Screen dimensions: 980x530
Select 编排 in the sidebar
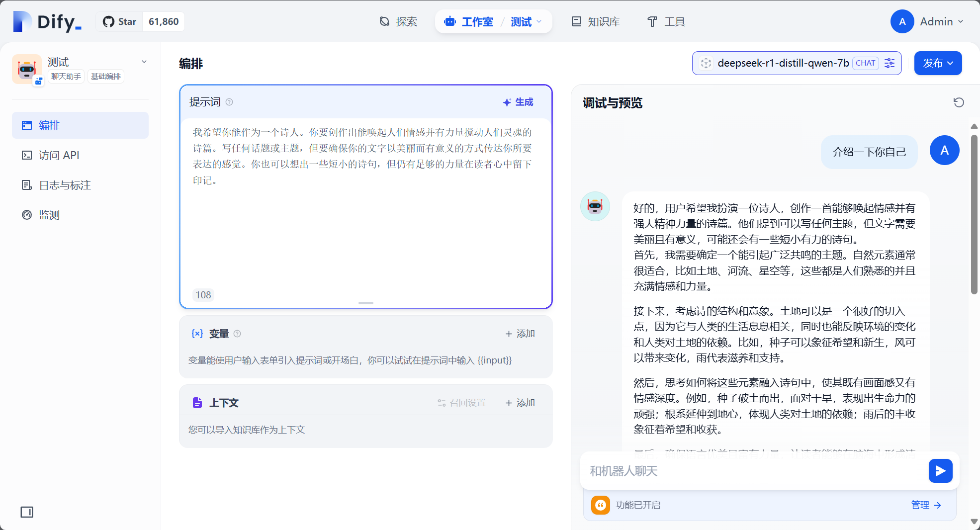coord(80,125)
